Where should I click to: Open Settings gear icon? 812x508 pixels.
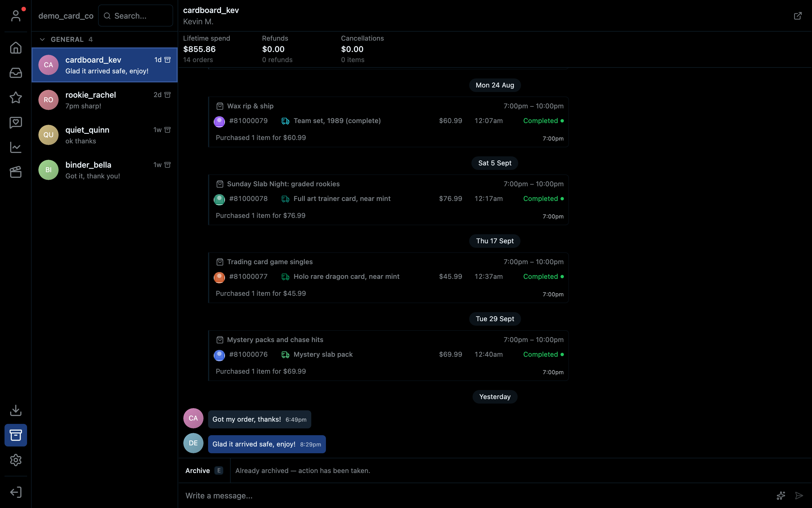click(x=16, y=460)
